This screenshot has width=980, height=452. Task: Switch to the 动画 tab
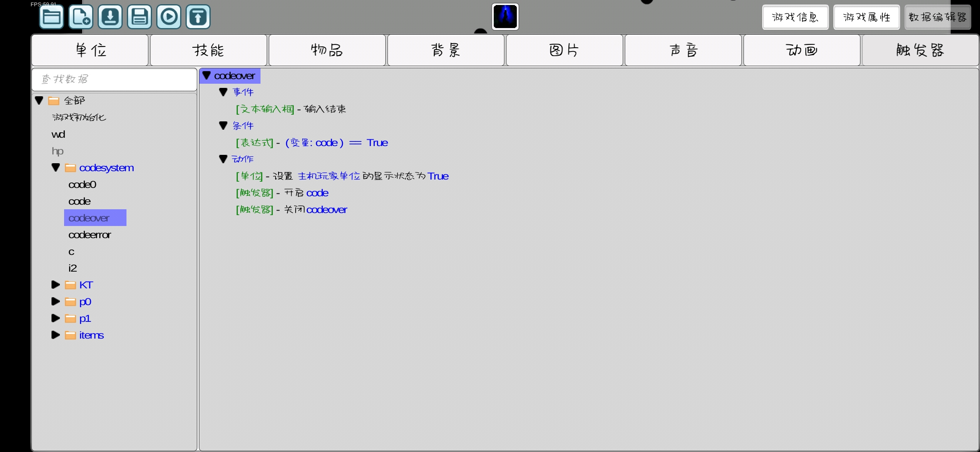[x=802, y=50]
